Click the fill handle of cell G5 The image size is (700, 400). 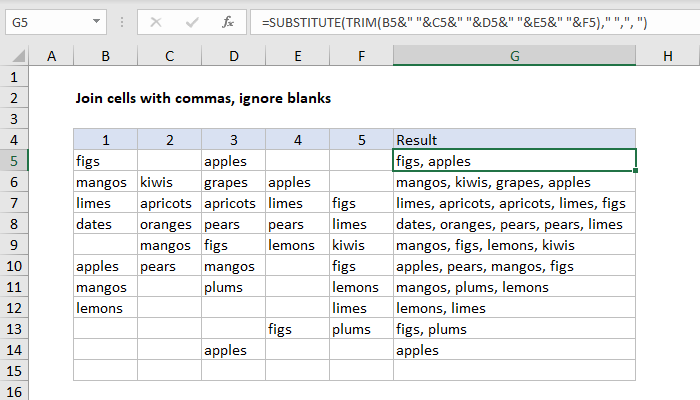(x=636, y=171)
